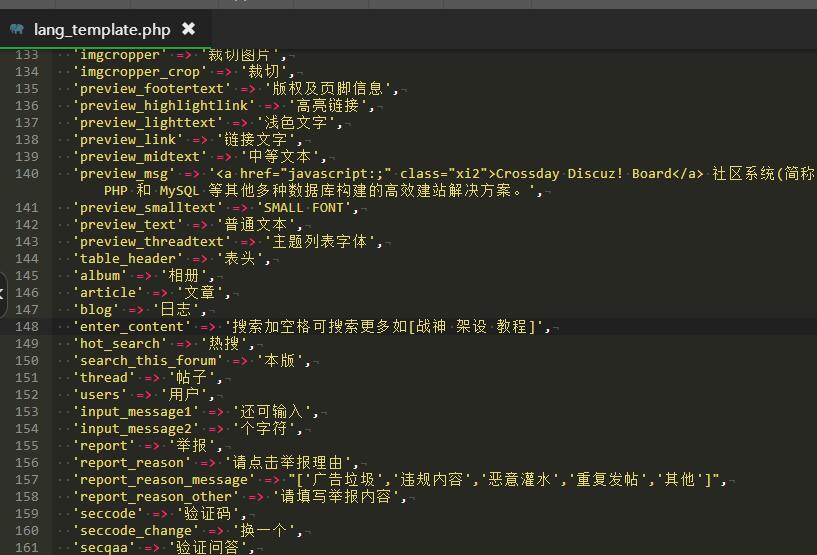This screenshot has width=817, height=555.
Task: Click the 'search_this_forum' key text
Action: 150,360
